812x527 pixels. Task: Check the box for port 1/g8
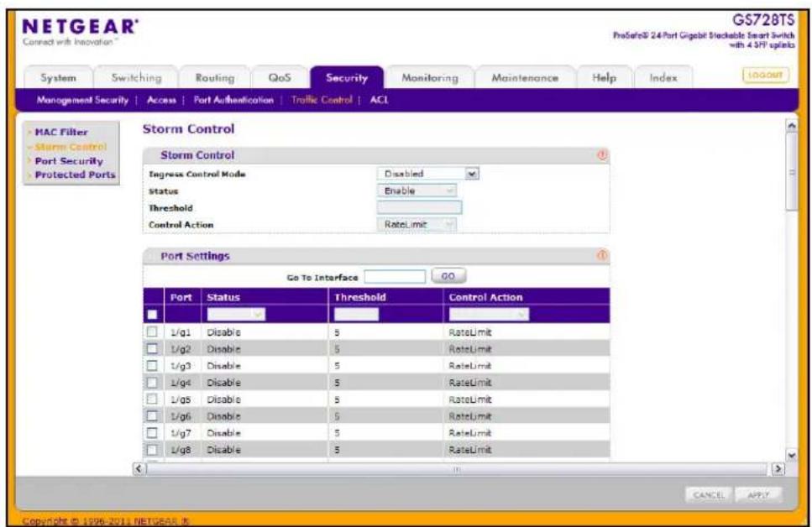click(152, 449)
